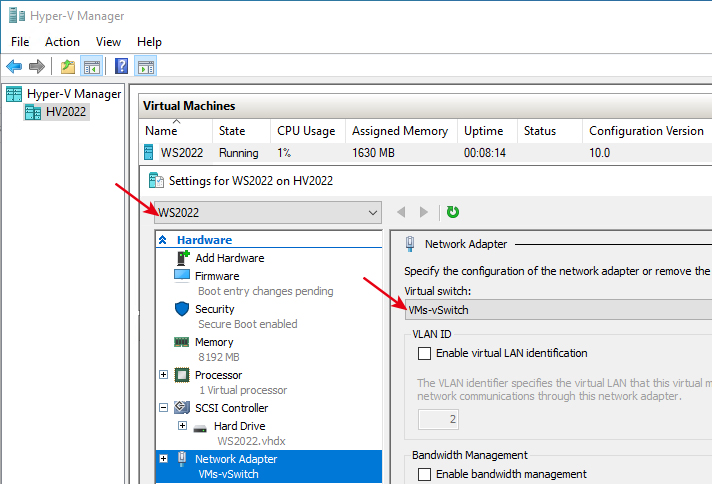Screen dimensions: 712x484
Task: Open the Action menu
Action: click(x=62, y=42)
